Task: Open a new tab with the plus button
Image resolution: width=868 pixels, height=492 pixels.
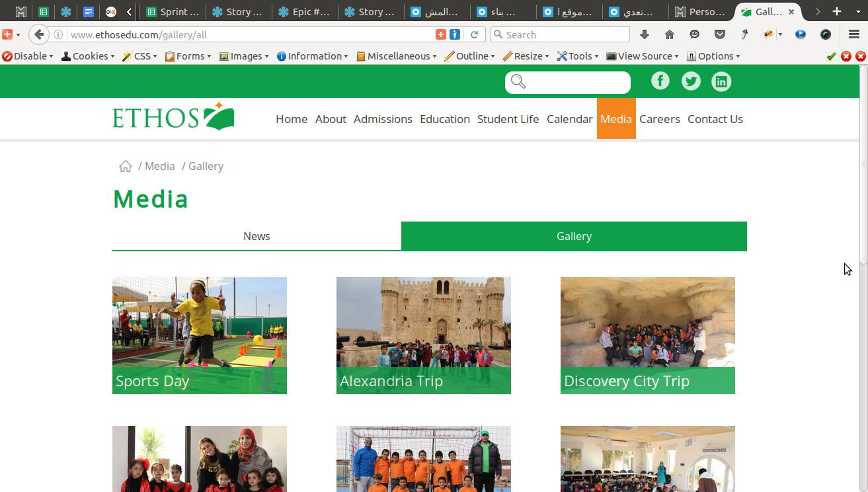Action: [837, 11]
